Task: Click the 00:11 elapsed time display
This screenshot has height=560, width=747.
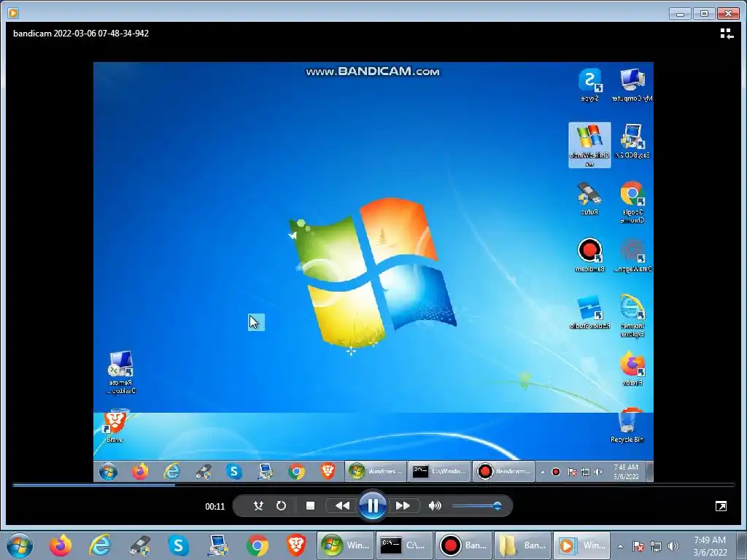Action: click(x=215, y=507)
